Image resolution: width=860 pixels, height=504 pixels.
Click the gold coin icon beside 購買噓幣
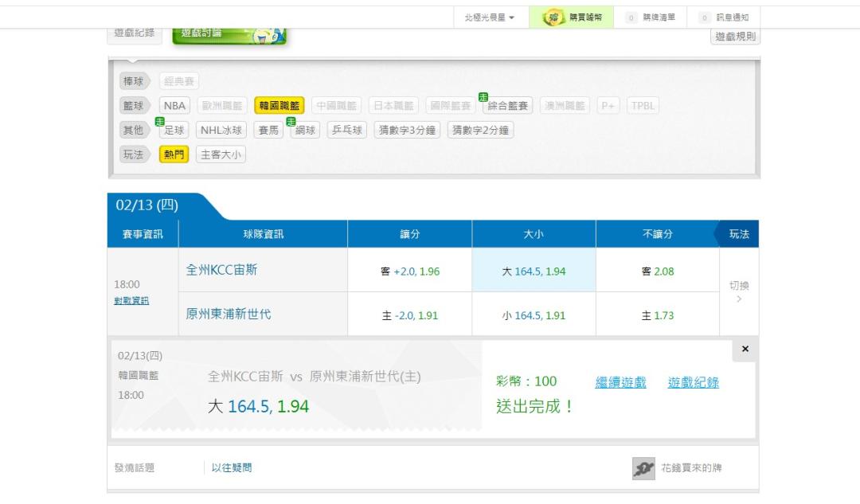coord(553,18)
